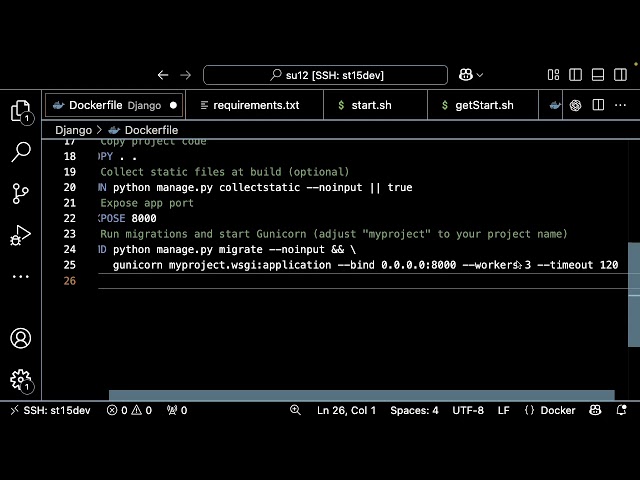Click line number 26 in the gutter
The width and height of the screenshot is (640, 480).
pos(69,281)
